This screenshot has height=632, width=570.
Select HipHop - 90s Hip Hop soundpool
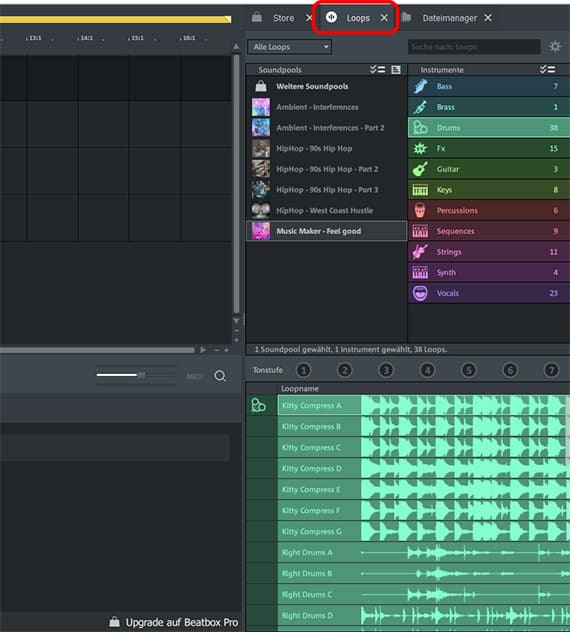tap(326, 148)
